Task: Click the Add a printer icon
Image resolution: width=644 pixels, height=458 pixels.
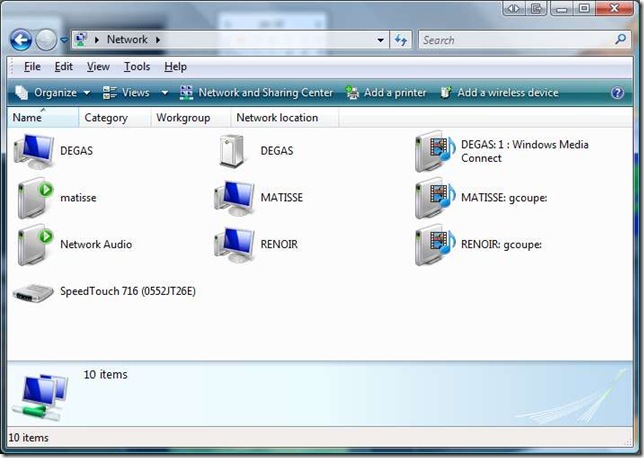Action: click(x=352, y=93)
